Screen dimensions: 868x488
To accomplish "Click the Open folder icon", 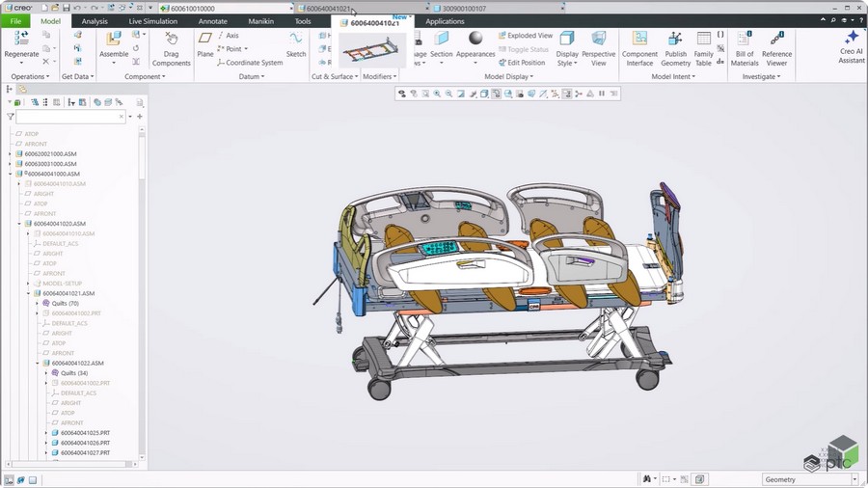I will pos(55,8).
